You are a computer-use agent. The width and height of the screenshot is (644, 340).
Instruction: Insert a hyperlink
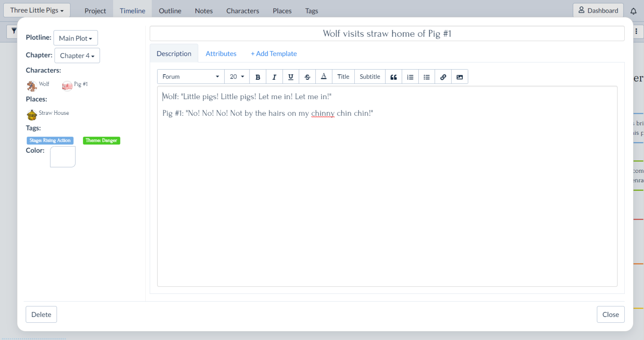(x=443, y=77)
